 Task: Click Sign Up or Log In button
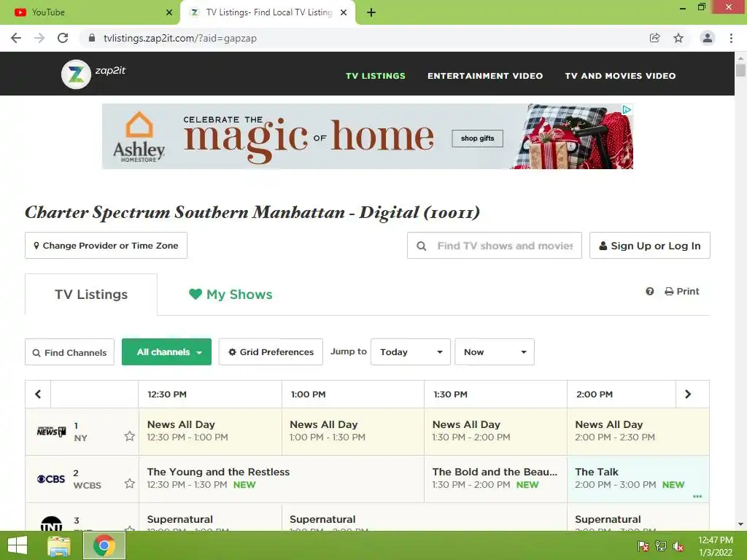pos(650,245)
